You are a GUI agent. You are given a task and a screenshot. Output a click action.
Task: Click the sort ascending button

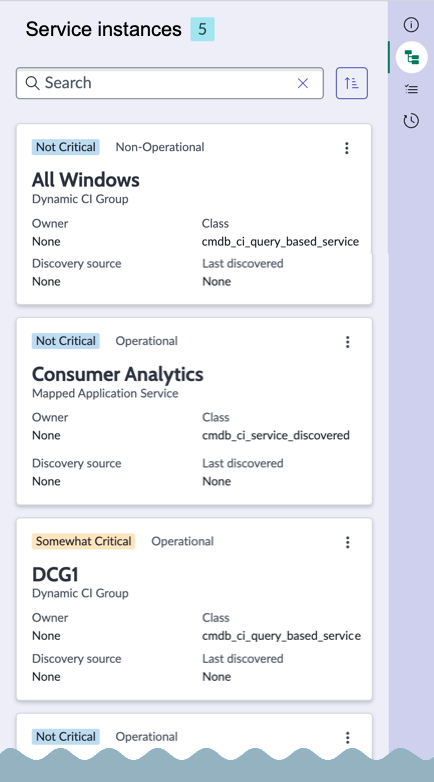click(x=352, y=83)
